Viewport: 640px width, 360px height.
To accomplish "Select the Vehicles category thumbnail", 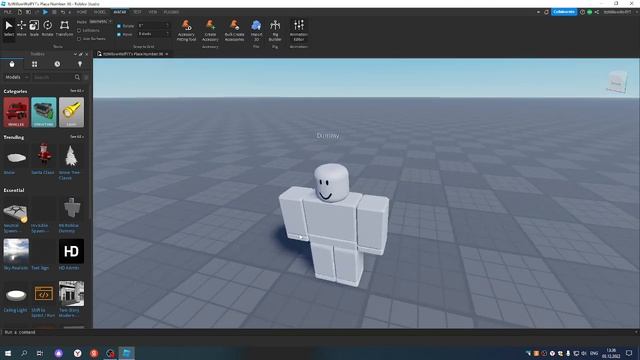I will [16, 112].
